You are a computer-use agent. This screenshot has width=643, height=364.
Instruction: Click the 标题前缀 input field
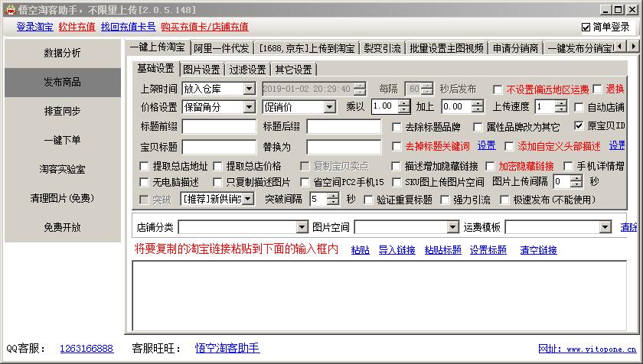(x=219, y=126)
